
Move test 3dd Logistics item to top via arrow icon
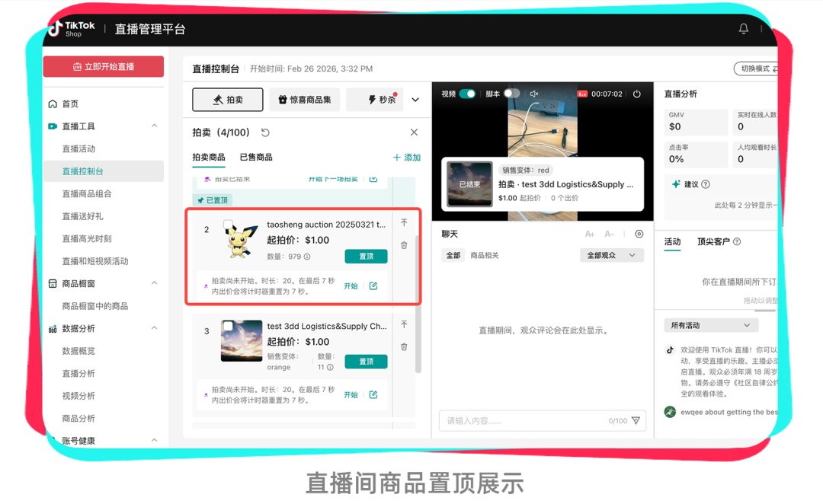(x=404, y=324)
